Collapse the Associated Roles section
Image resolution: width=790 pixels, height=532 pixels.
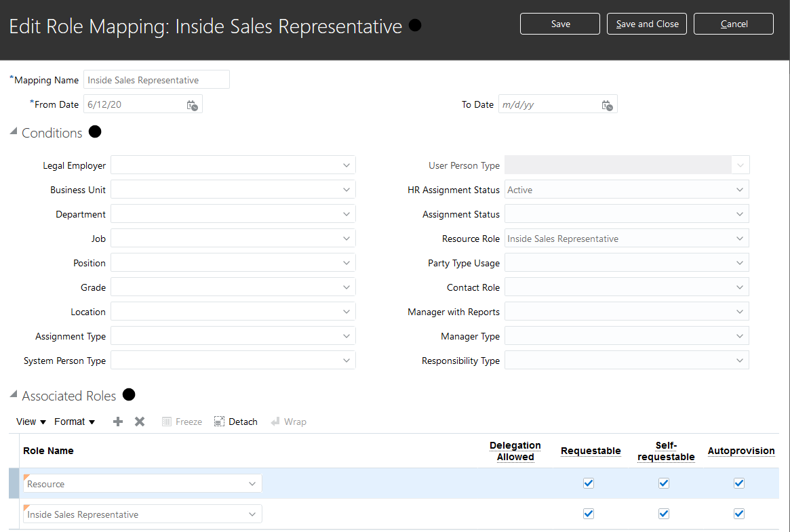coord(14,395)
